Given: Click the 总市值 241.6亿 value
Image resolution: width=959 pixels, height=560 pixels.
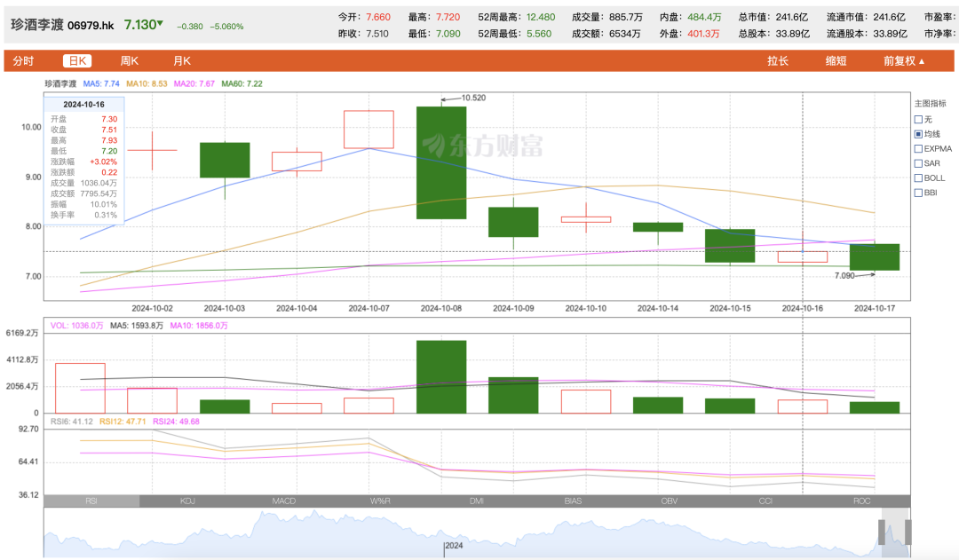Looking at the screenshot, I should pyautogui.click(x=791, y=17).
